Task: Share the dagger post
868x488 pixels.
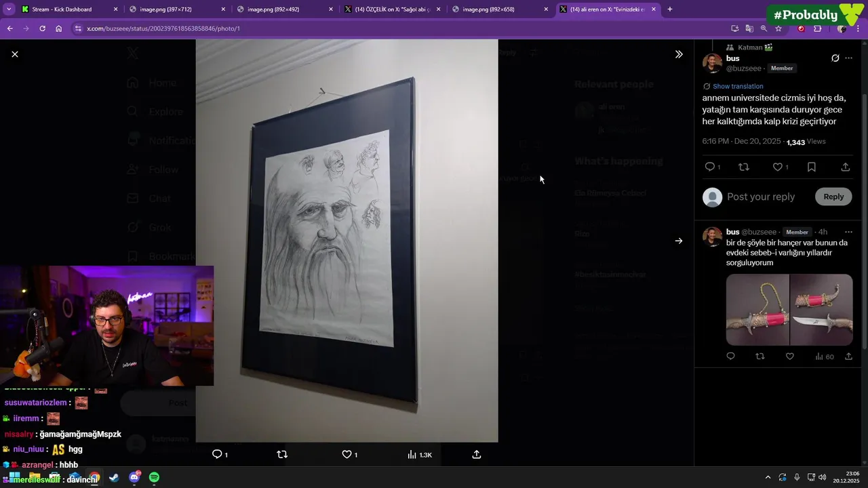Action: click(x=848, y=357)
